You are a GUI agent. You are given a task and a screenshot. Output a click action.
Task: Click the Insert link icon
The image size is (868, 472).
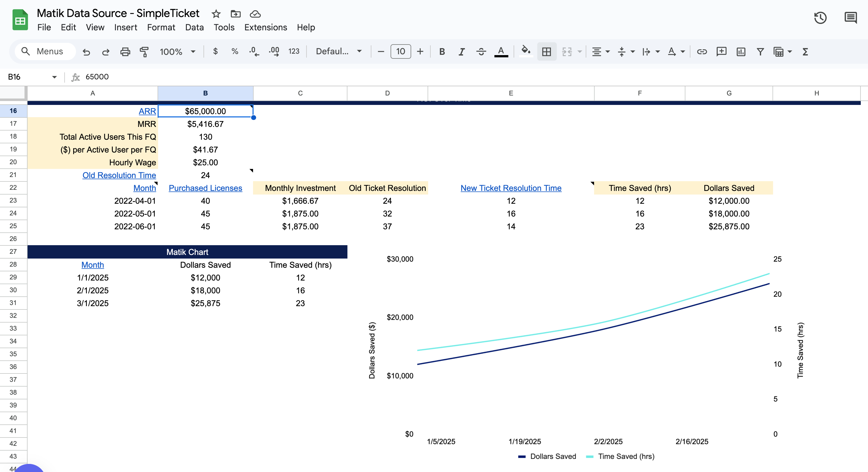[702, 51]
